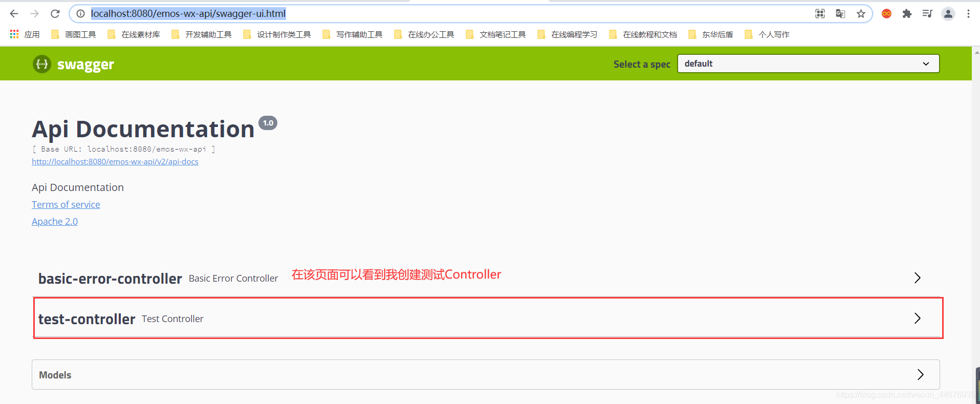This screenshot has width=980, height=404.
Task: Click the basic-error-controller section title
Action: pos(110,279)
